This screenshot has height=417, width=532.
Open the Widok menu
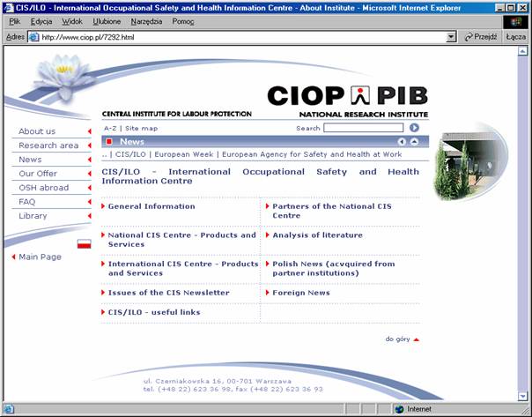coord(72,21)
